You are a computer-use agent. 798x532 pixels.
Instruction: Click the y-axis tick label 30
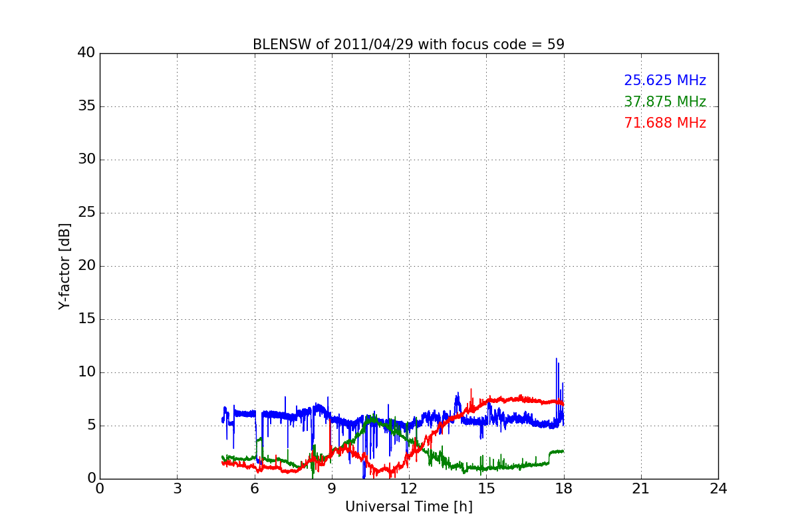[x=86, y=160]
